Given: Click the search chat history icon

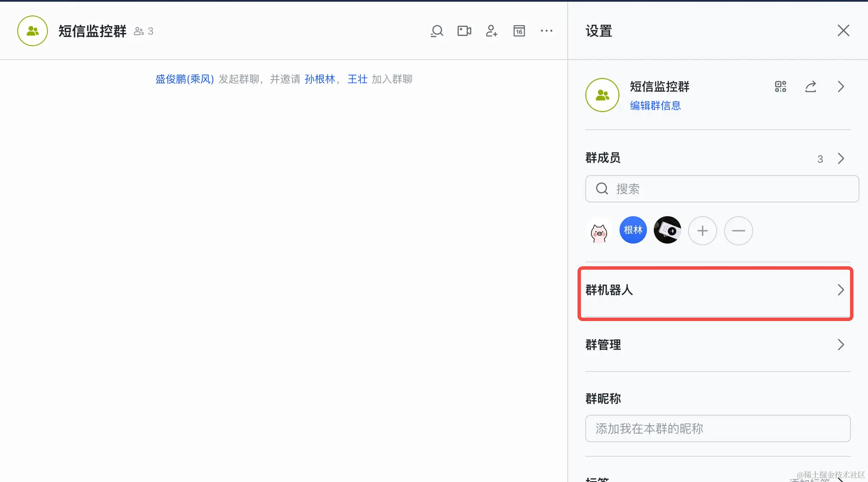Looking at the screenshot, I should pyautogui.click(x=437, y=31).
